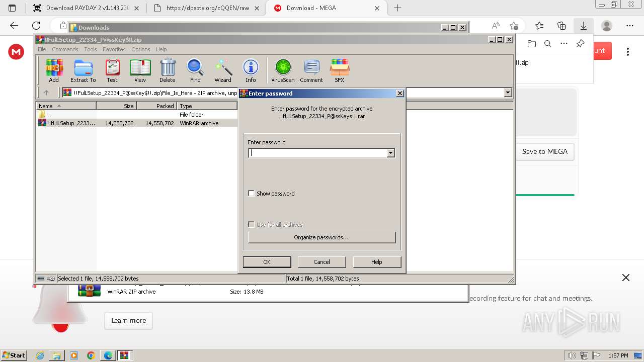Screen dimensions: 644x362
Task: Expand the Enter password dropdown arrow
Action: [x=391, y=153]
